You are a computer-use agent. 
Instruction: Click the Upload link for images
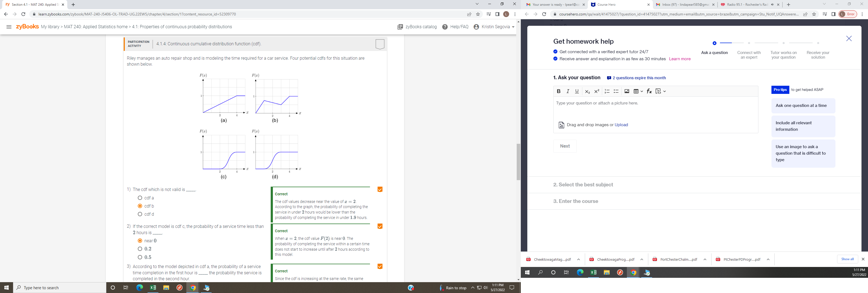coord(621,125)
